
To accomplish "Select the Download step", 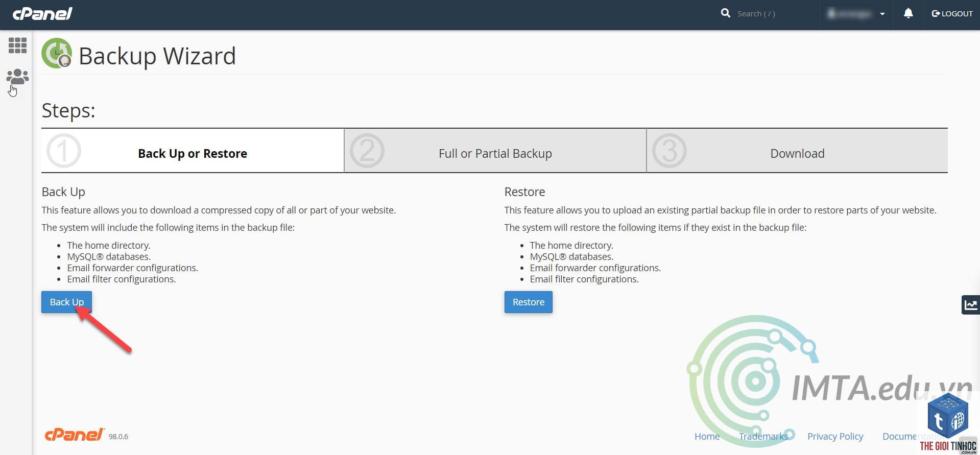I will coord(797,151).
